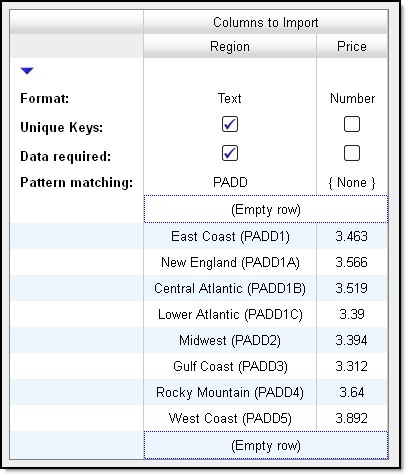The height and width of the screenshot is (475, 407).
Task: Select the top (Empty row) entry
Action: coord(266,209)
